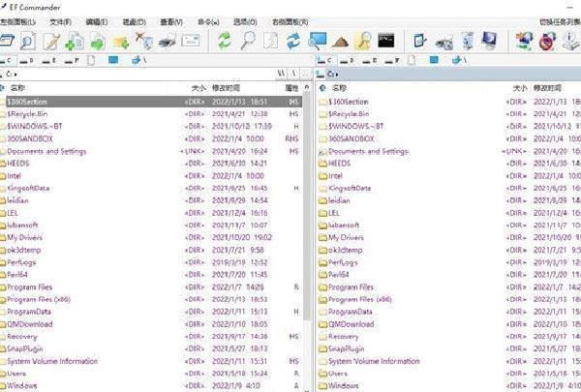The width and height of the screenshot is (581, 392).
Task: Click the edit file pencil icon
Action: pos(51,41)
